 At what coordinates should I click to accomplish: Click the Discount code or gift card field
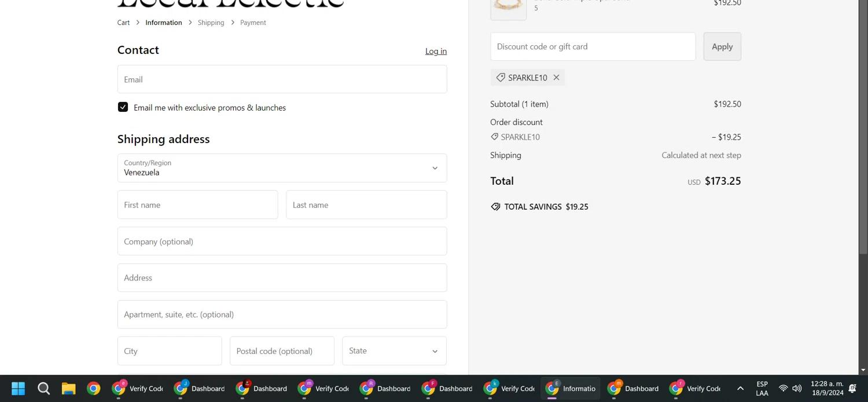click(x=593, y=46)
